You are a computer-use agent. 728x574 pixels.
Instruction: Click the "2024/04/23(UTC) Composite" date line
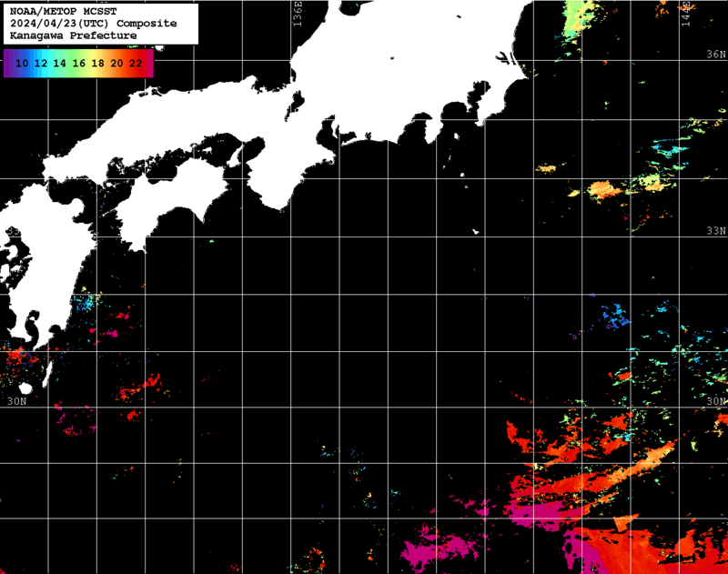point(94,24)
